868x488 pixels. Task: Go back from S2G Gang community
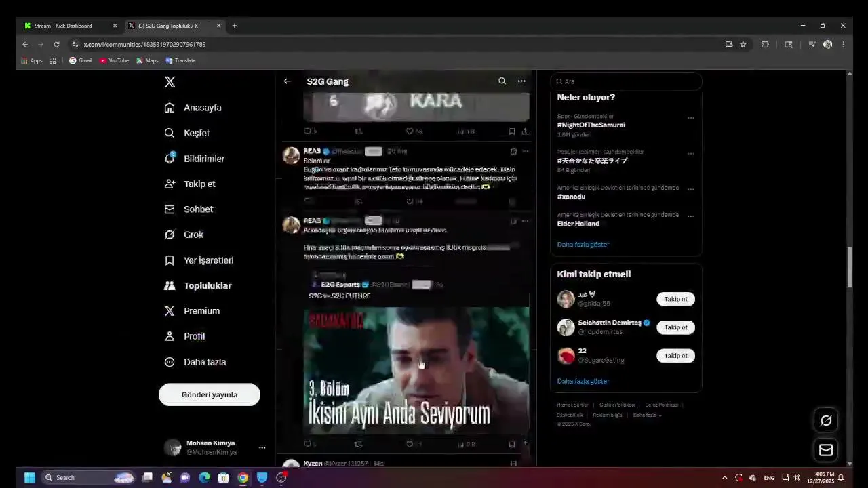tap(287, 81)
